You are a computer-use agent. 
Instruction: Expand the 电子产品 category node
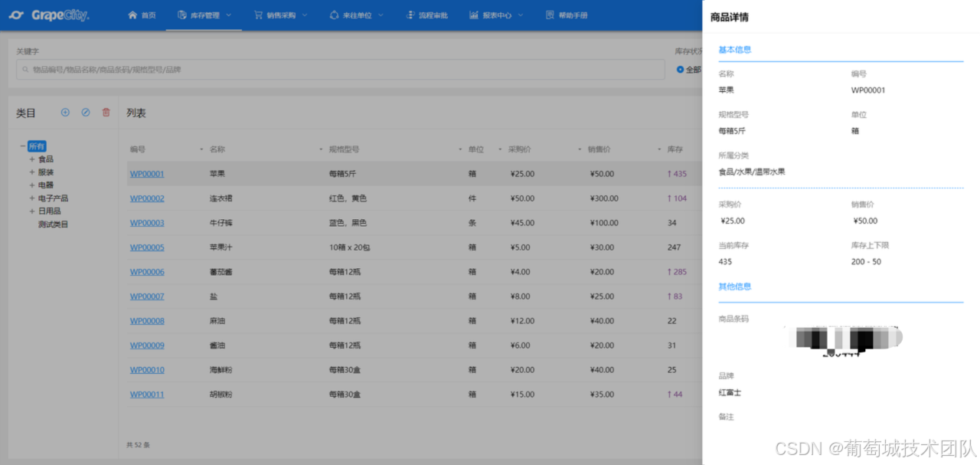[32, 198]
